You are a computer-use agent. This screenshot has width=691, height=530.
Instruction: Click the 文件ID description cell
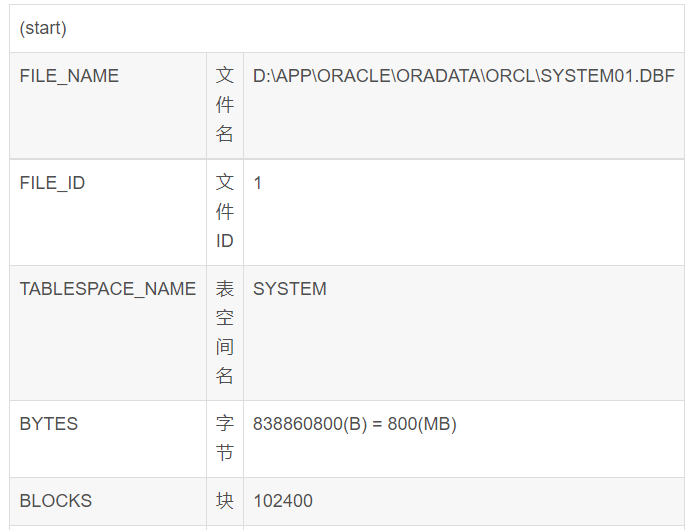225,212
